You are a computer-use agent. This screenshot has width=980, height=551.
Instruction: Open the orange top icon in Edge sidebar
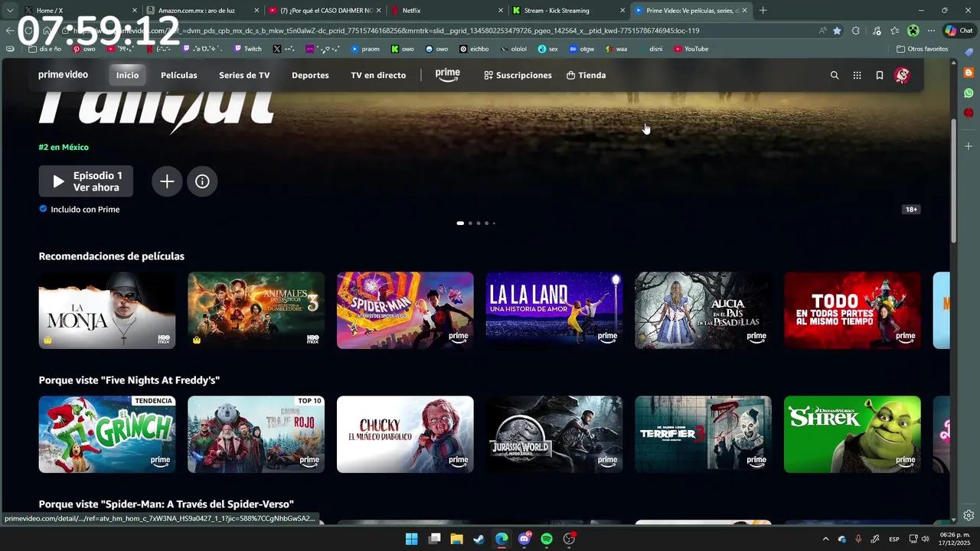pyautogui.click(x=969, y=73)
